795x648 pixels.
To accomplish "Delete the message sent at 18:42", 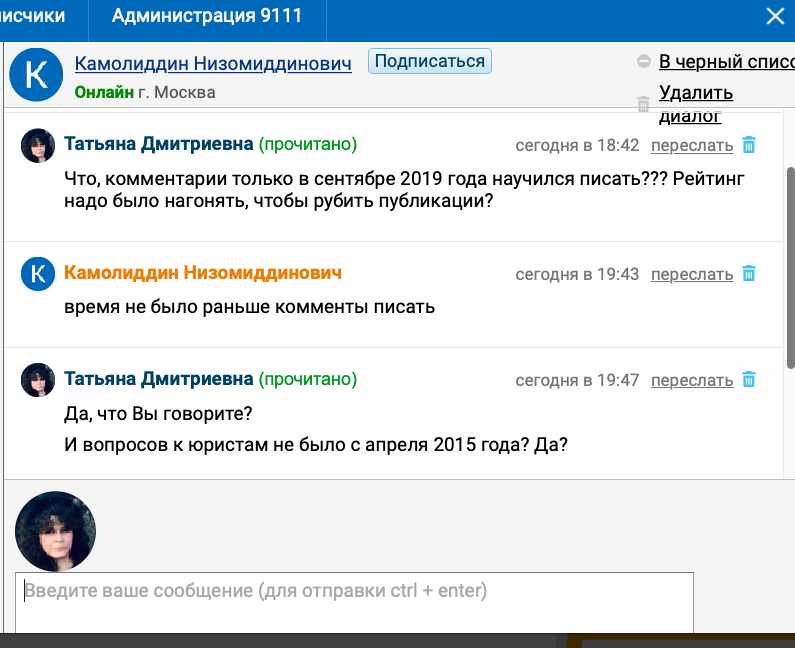I will coord(749,145).
